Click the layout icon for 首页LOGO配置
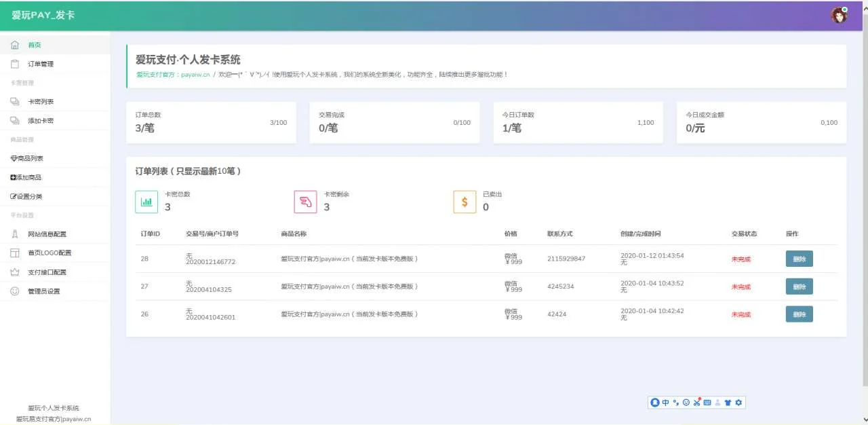Screen dimensions: 868x425 [14, 253]
